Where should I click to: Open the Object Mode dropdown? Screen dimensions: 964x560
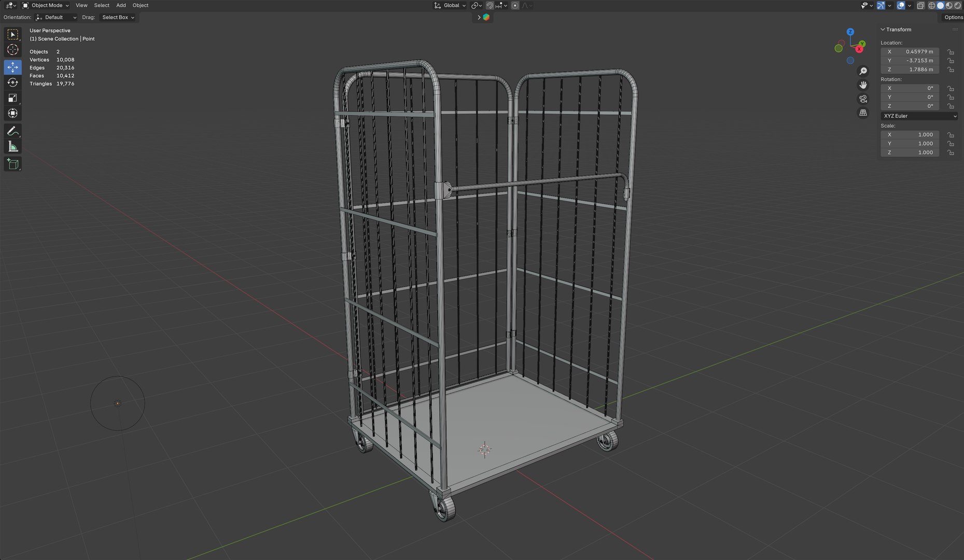pos(46,6)
